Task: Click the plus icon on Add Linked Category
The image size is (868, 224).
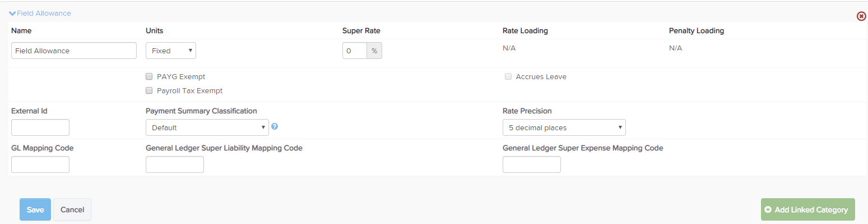Action: 768,209
